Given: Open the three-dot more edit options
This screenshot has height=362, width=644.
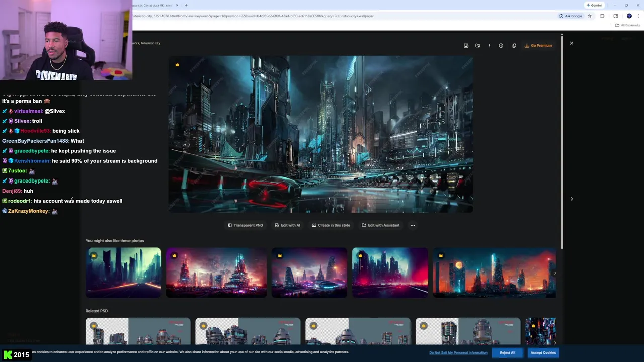Looking at the screenshot, I should [413, 225].
